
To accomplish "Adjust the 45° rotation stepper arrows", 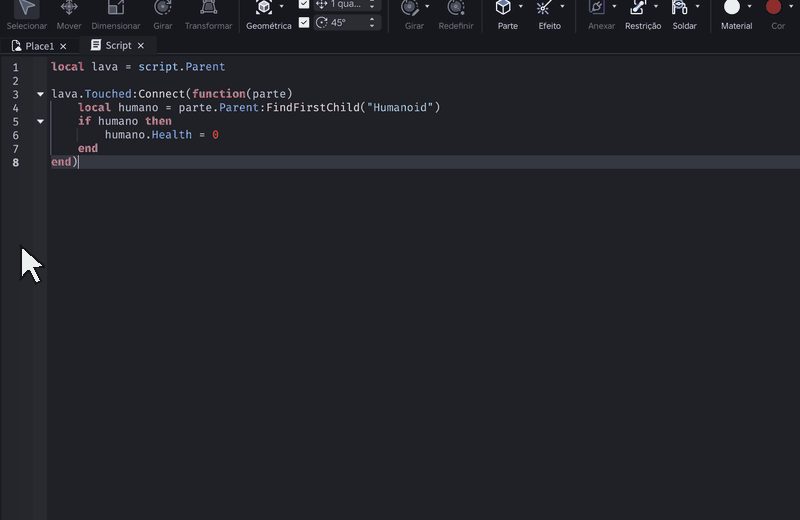I will tap(372, 22).
